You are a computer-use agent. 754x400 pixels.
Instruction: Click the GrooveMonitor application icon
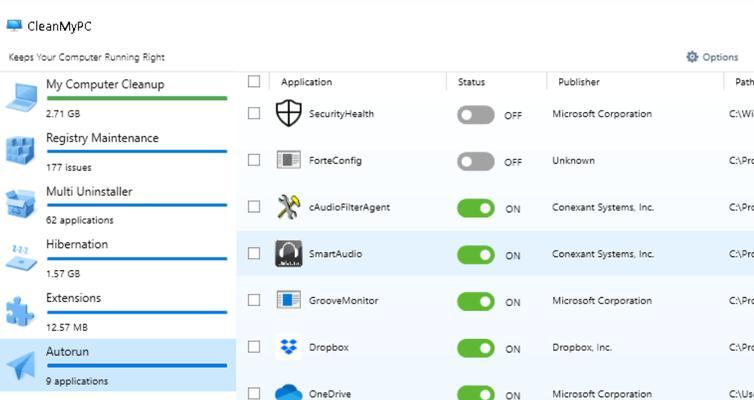[x=289, y=300]
